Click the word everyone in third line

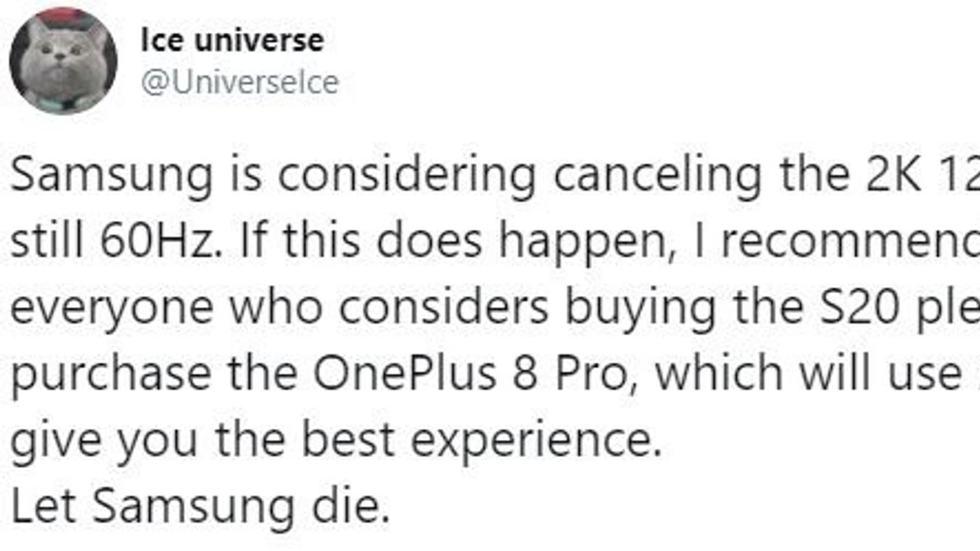112,307
